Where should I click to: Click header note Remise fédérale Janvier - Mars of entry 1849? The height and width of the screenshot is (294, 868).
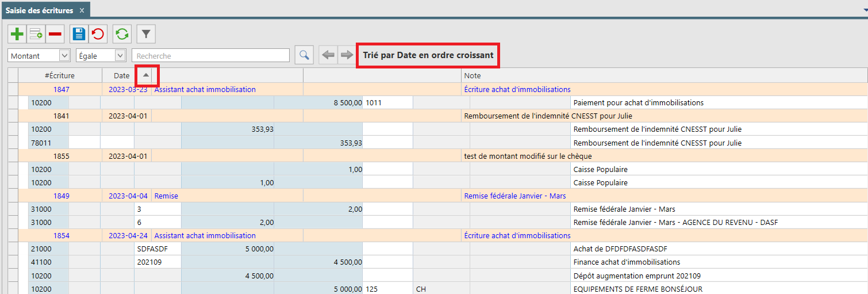[x=514, y=196]
